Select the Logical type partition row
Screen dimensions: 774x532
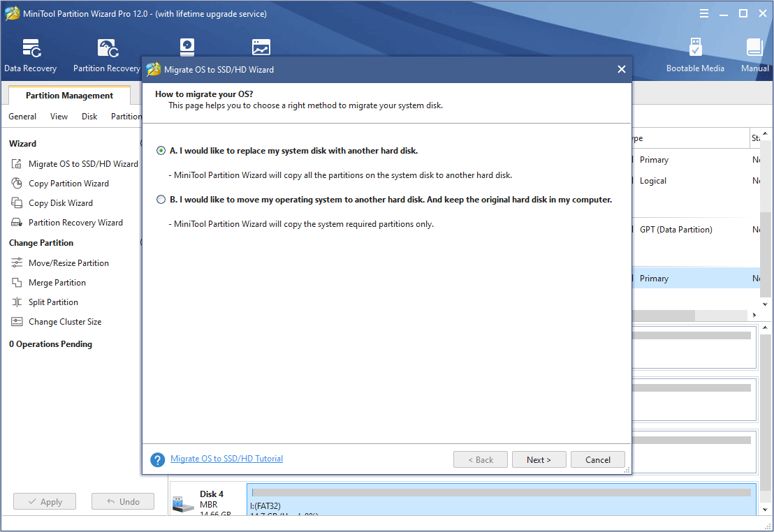[x=696, y=181]
